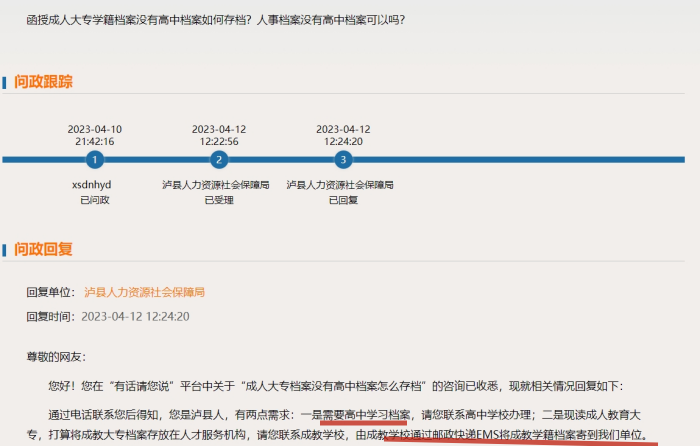
Task: Click the 回复时间 value 2023-04-12 12:24:20
Action: click(135, 317)
